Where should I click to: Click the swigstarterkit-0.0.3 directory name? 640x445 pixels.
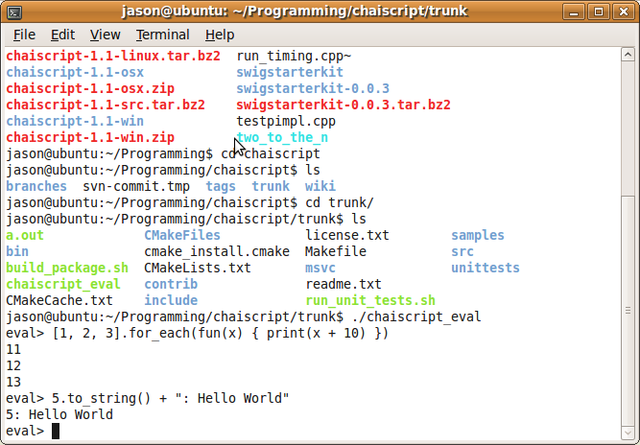[313, 89]
